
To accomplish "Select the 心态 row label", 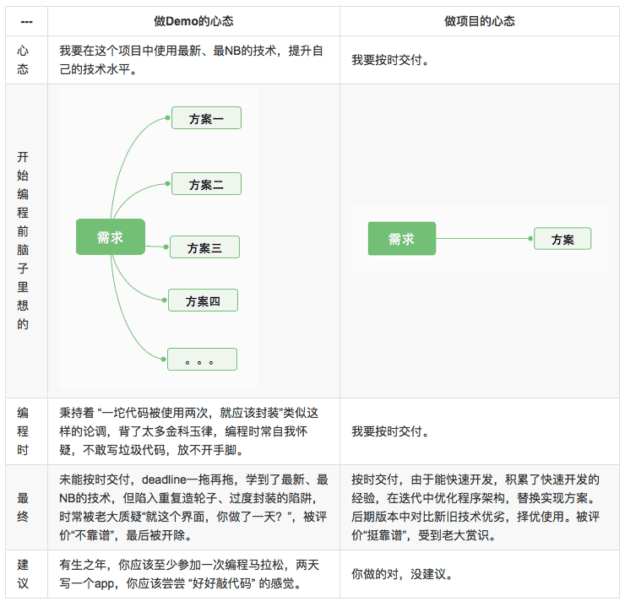I will pyautogui.click(x=24, y=59).
